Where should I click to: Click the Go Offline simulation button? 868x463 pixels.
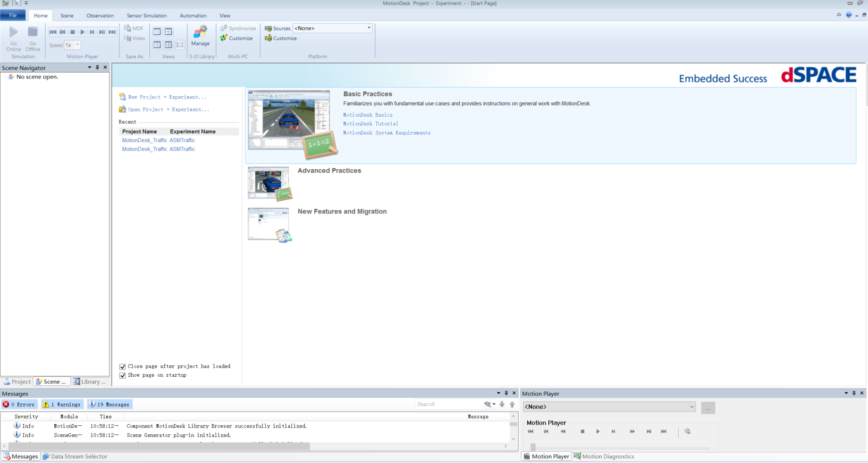[x=32, y=39]
